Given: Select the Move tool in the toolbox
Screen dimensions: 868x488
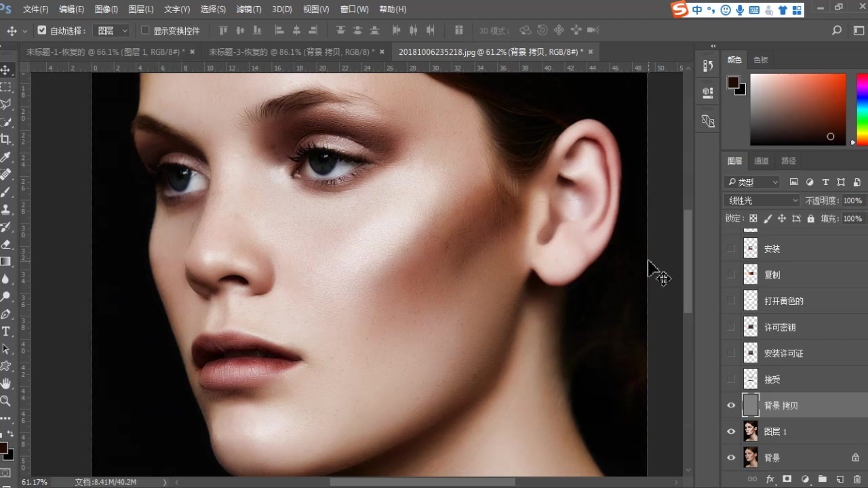Looking at the screenshot, I should tap(5, 70).
